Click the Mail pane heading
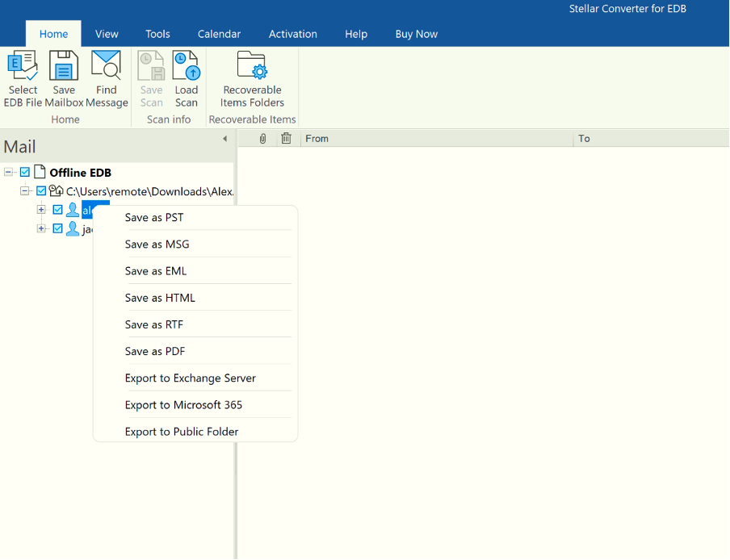 coord(19,147)
